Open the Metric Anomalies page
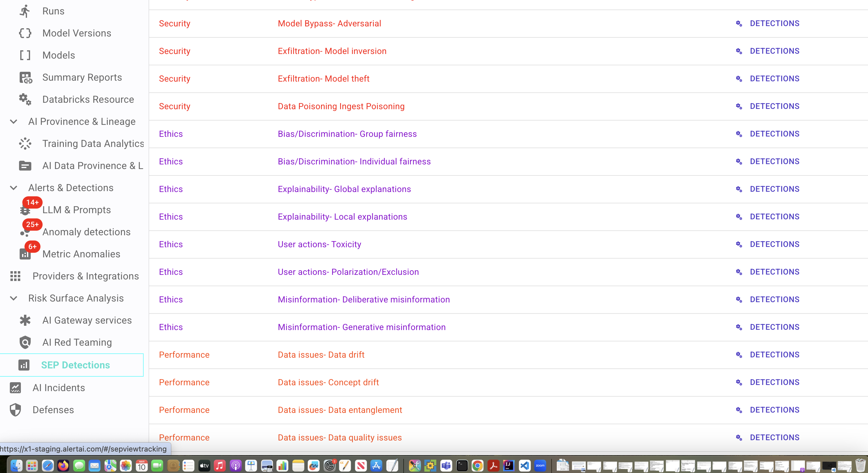The height and width of the screenshot is (473, 868). coord(81,254)
